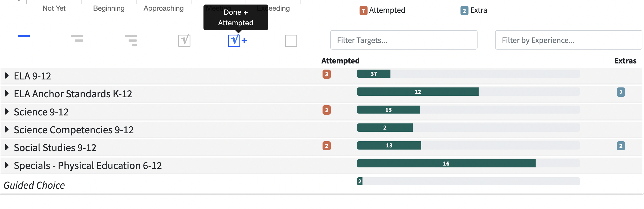Click the Not Yet column label
Viewport: 644px width, 209px height.
coord(54,8)
